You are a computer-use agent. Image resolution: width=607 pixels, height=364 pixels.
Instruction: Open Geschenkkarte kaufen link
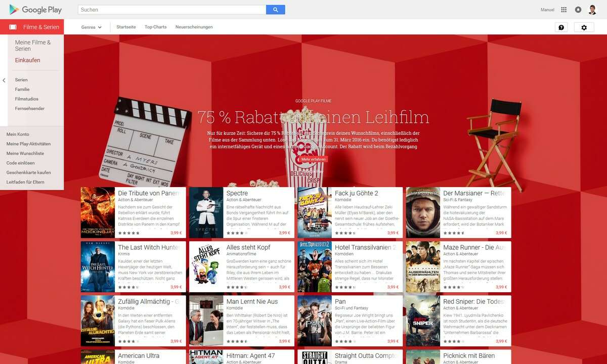(x=28, y=173)
